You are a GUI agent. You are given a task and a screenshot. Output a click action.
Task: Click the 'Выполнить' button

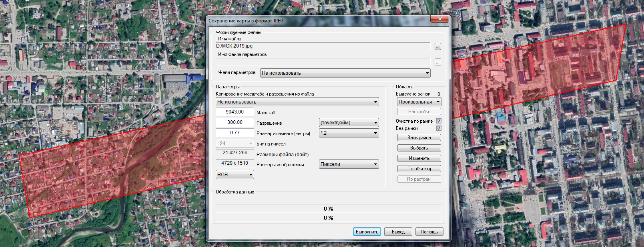(x=367, y=232)
